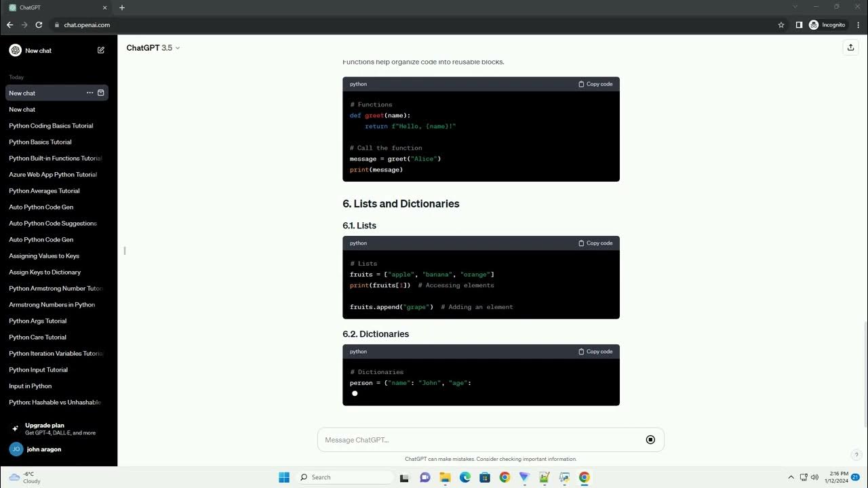Open the Assign Keys to Dictionary chat

57,272
